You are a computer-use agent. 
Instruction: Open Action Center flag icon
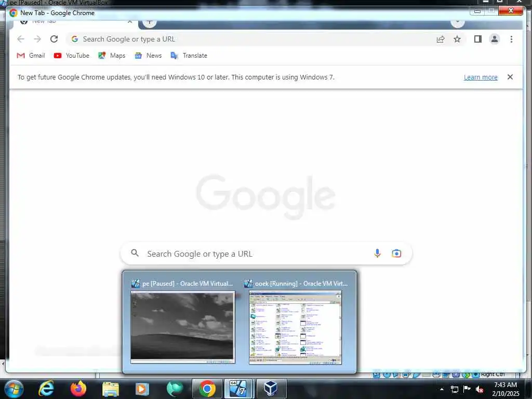[x=467, y=389]
